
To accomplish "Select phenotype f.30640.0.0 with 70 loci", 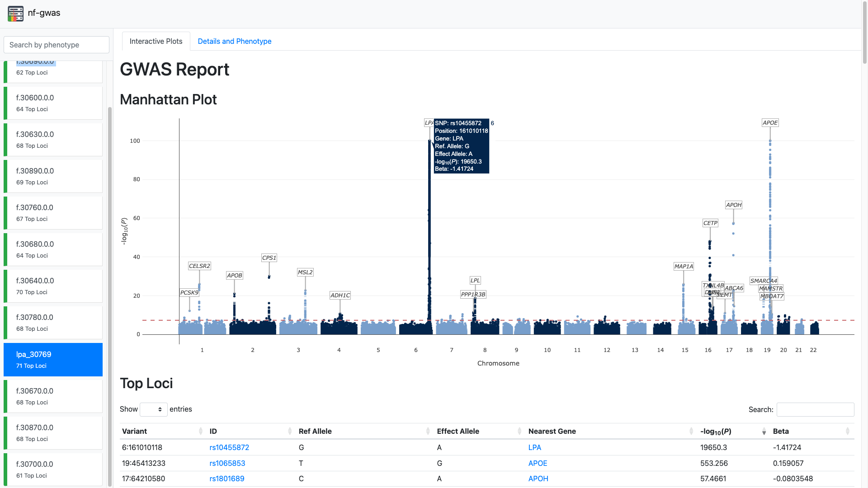I will (53, 286).
